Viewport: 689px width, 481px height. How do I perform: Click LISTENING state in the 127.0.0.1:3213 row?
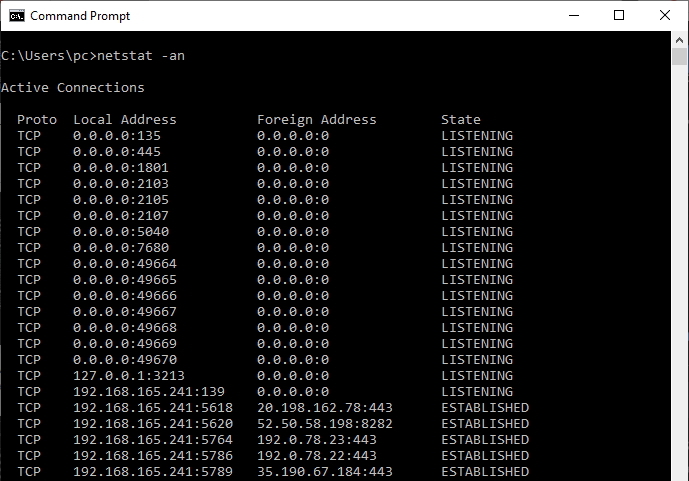[477, 376]
